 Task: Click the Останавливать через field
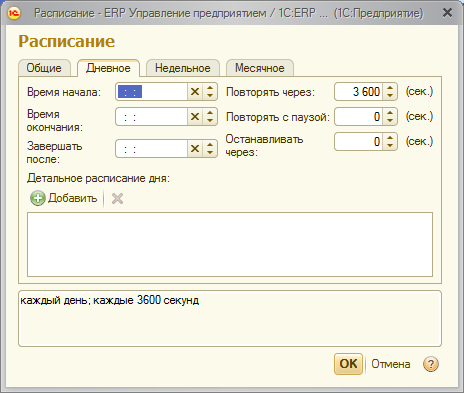tap(359, 142)
